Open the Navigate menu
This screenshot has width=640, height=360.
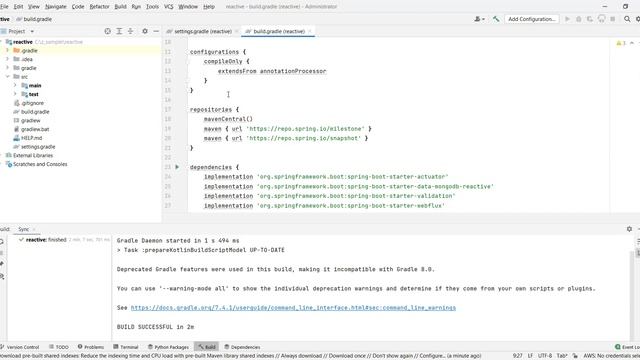pyautogui.click(x=56, y=7)
